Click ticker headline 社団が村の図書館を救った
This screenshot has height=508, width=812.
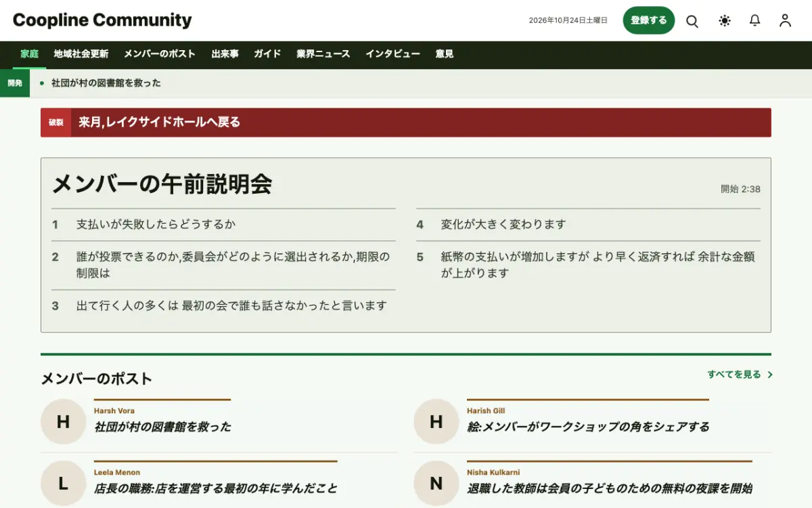point(106,83)
